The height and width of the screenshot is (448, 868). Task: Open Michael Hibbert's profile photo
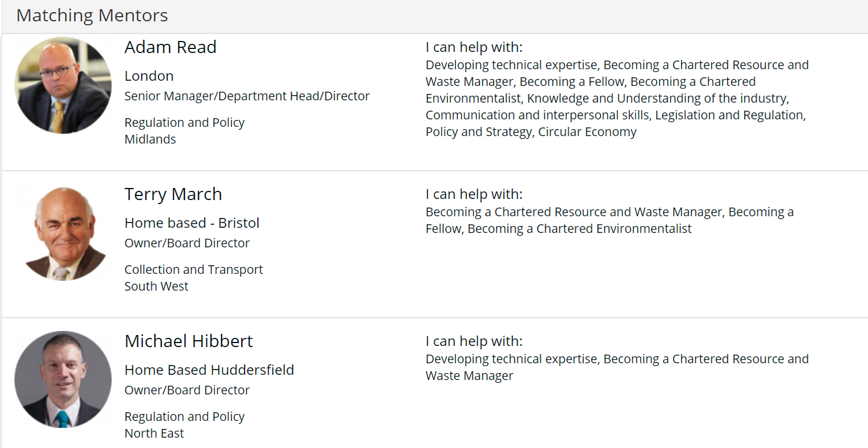[x=63, y=379]
